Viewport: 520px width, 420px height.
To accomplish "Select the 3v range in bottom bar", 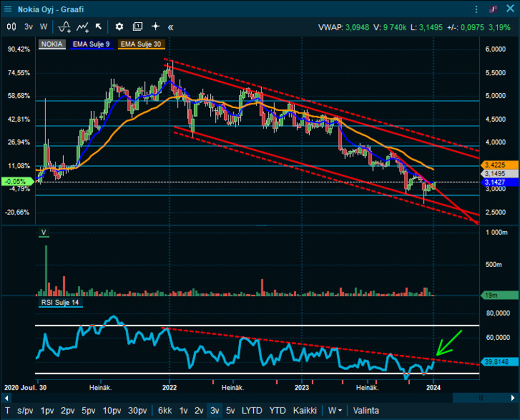I will pos(214,411).
